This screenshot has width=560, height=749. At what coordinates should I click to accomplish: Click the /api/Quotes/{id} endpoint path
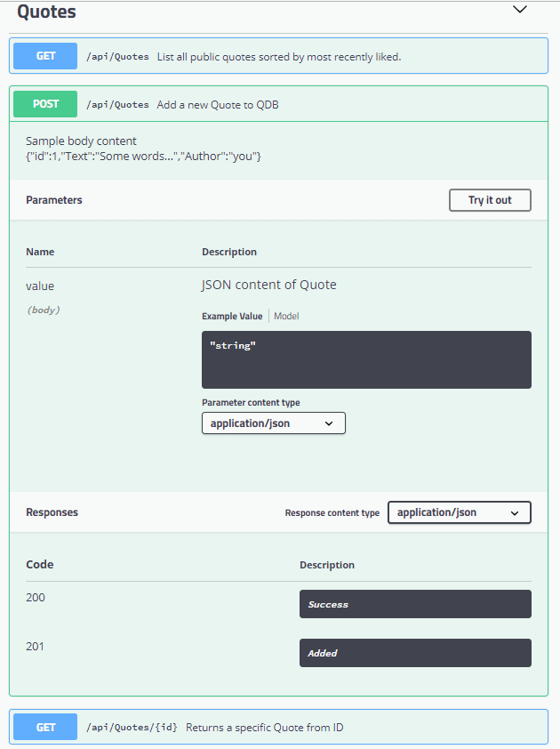click(132, 728)
